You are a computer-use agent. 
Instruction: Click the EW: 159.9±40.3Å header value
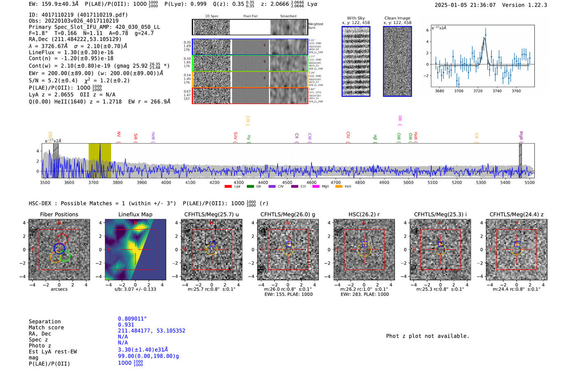pyautogui.click(x=53, y=4)
